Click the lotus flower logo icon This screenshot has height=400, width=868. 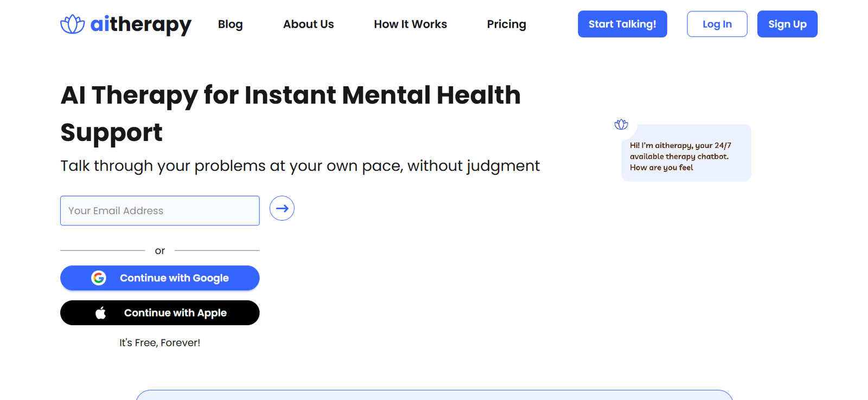[72, 24]
